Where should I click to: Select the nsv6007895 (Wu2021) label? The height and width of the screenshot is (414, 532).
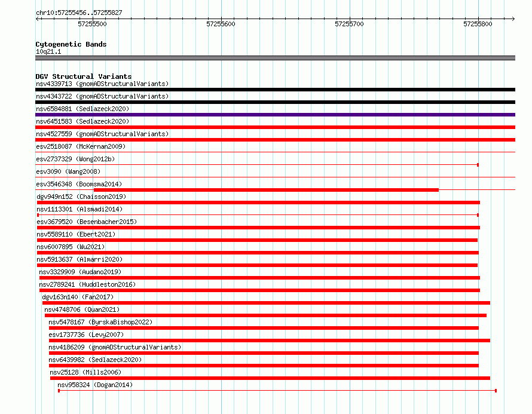tap(71, 247)
